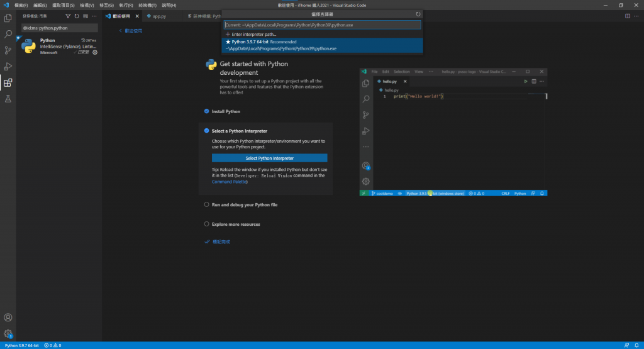The width and height of the screenshot is (644, 349).
Task: Open the Source Control view
Action: point(8,50)
